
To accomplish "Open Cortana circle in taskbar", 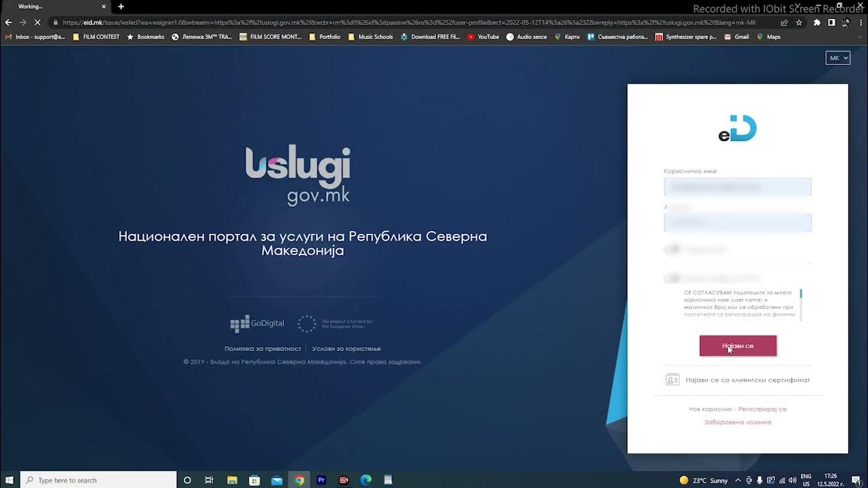I will [188, 480].
